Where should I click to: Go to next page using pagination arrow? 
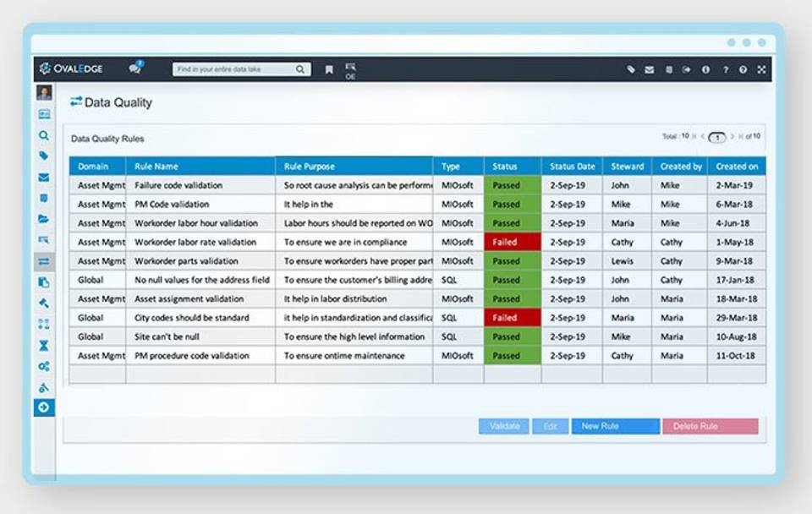point(732,137)
